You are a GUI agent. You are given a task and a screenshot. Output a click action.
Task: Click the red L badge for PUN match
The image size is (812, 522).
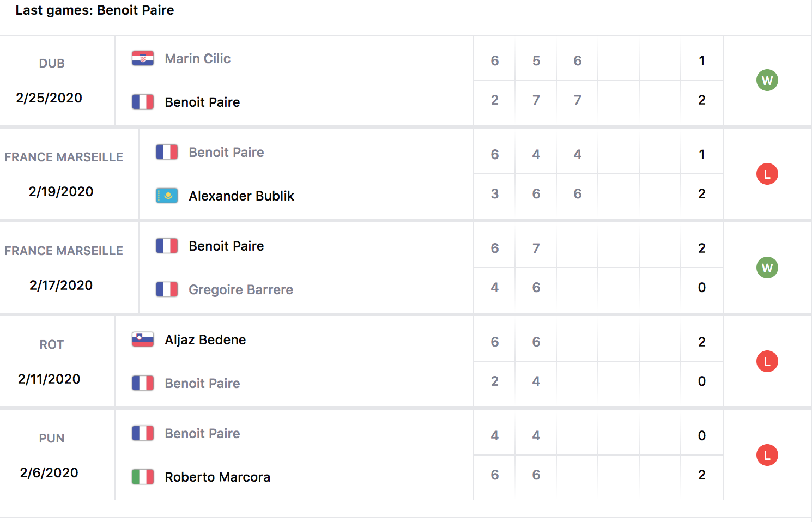point(767,456)
